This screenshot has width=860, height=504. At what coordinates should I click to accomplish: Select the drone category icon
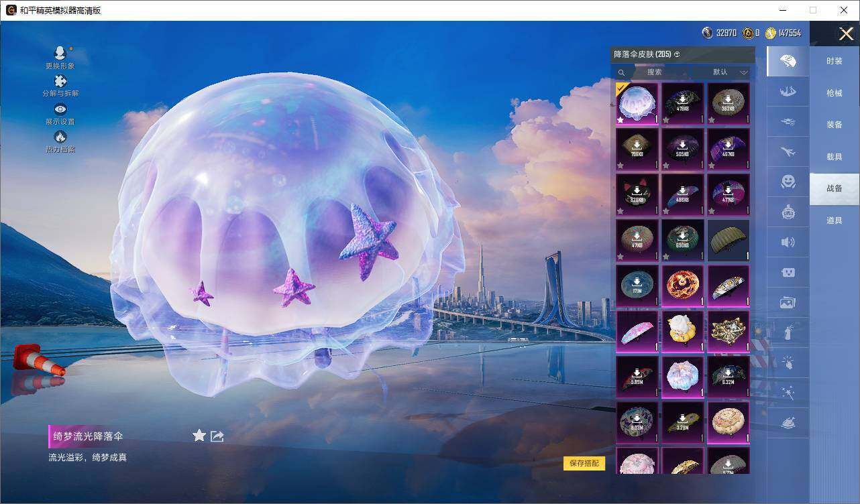(788, 121)
